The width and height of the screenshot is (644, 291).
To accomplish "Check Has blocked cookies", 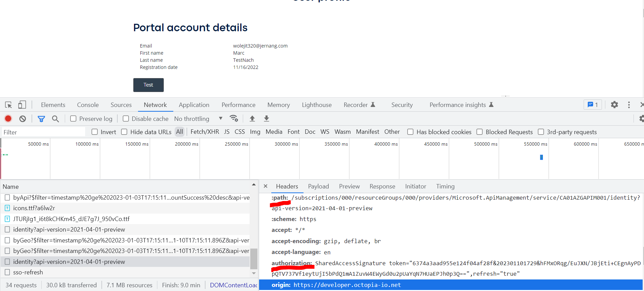I will click(x=410, y=132).
